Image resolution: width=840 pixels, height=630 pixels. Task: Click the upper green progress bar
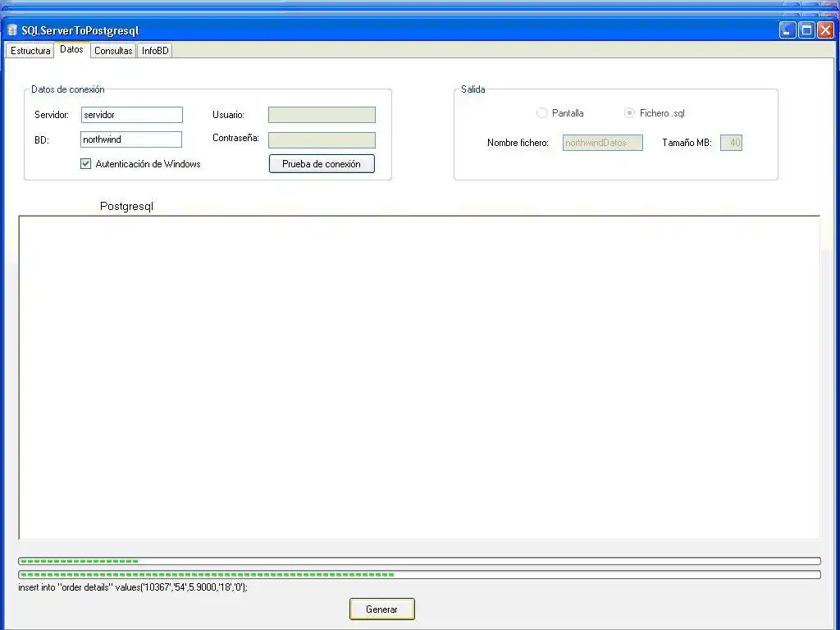419,561
